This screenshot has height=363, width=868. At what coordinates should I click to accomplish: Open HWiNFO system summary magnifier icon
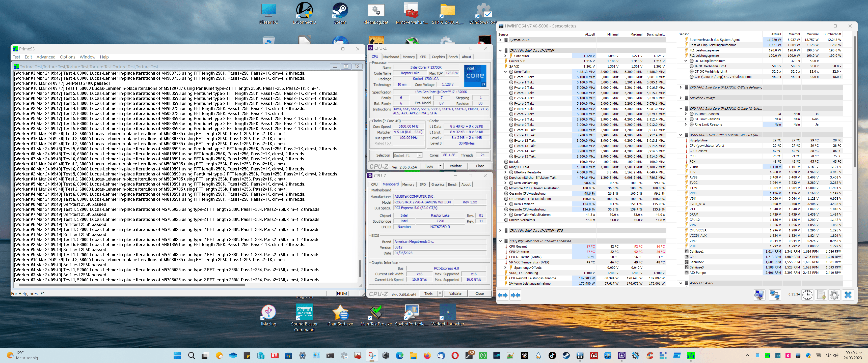pyautogui.click(x=759, y=295)
